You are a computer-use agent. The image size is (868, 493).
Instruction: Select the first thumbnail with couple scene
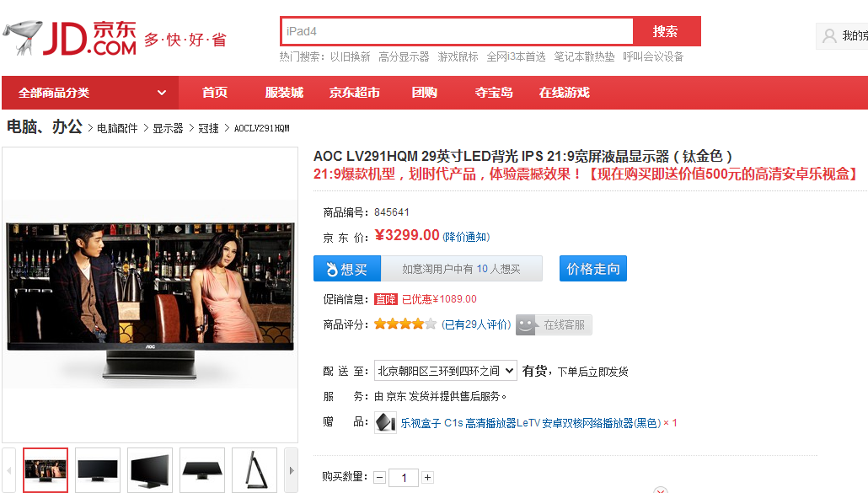coord(46,470)
